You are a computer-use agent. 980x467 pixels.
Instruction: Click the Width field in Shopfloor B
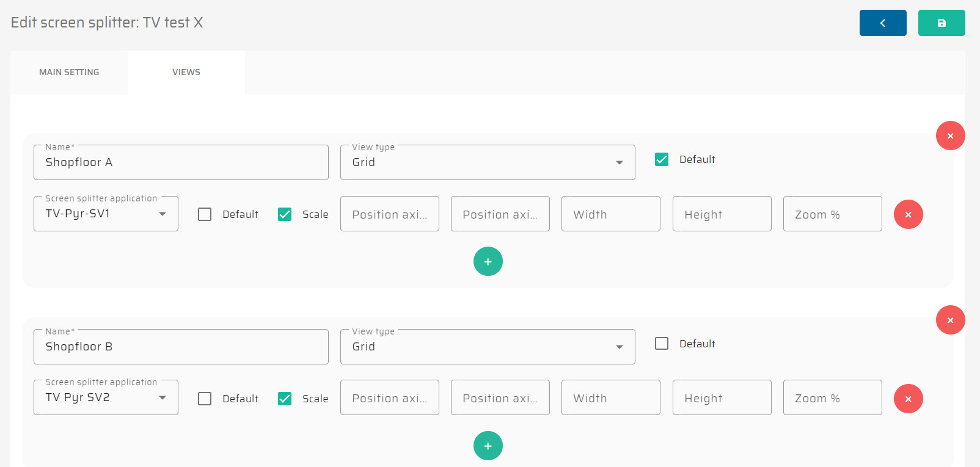coord(610,398)
